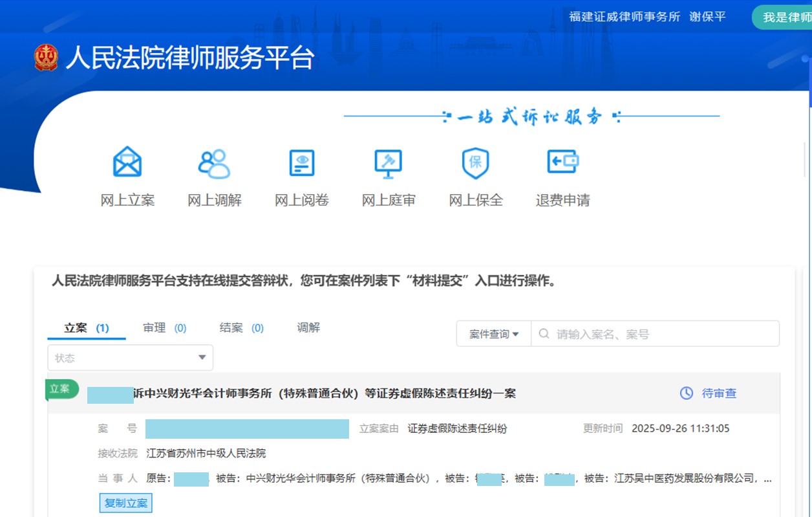Click the 更新时间 label
Viewport: 812px width, 517px height.
tap(603, 428)
